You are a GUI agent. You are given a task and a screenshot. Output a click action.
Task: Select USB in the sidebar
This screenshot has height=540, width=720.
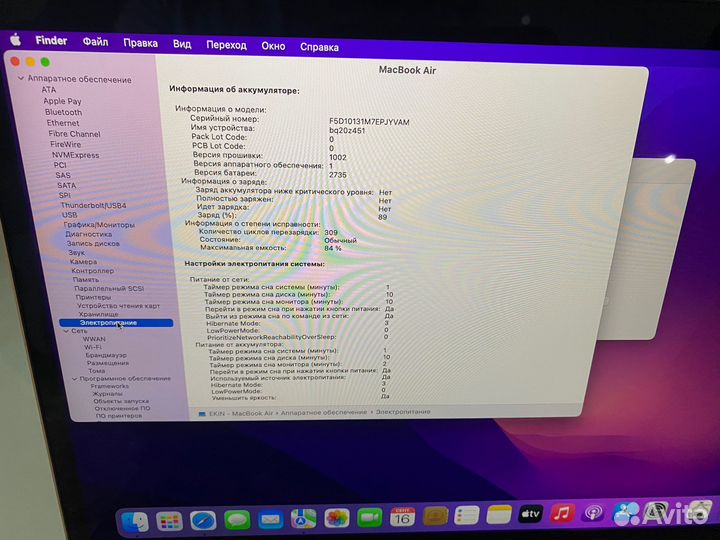pos(70,215)
